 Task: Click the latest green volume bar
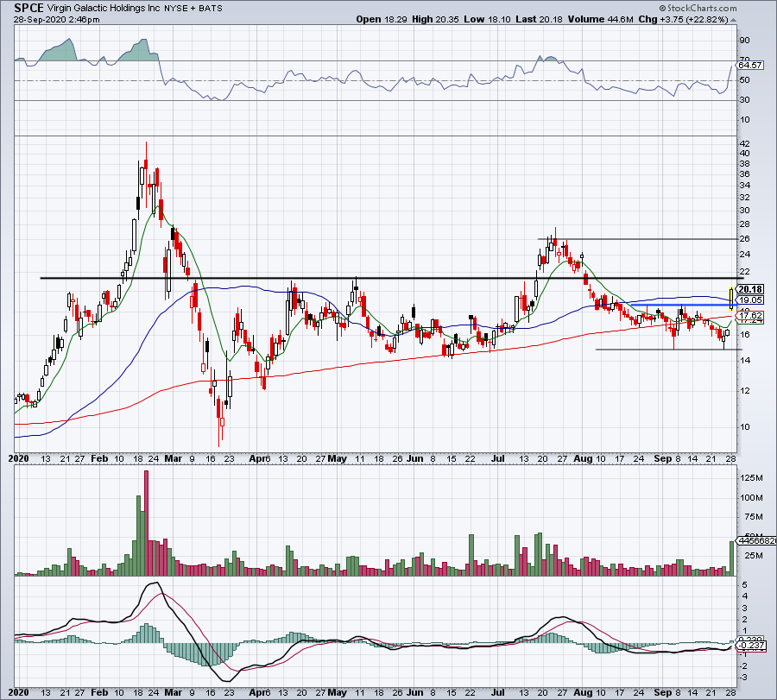(x=732, y=558)
